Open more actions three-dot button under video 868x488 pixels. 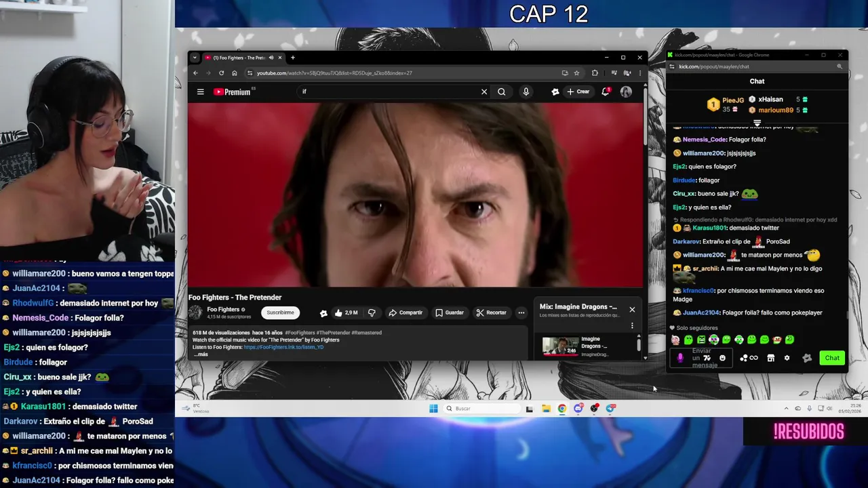[521, 312]
